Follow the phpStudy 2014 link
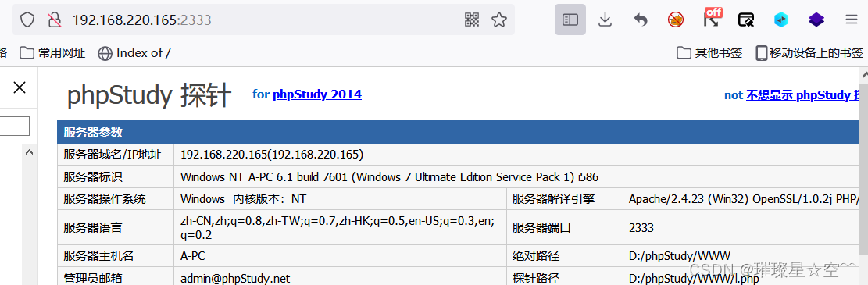The height and width of the screenshot is (285, 868). [317, 94]
